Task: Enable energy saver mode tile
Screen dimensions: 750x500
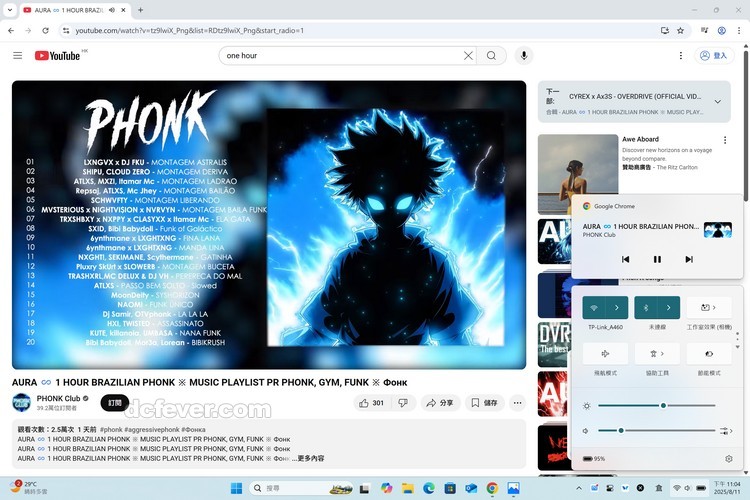Action: coord(709,354)
